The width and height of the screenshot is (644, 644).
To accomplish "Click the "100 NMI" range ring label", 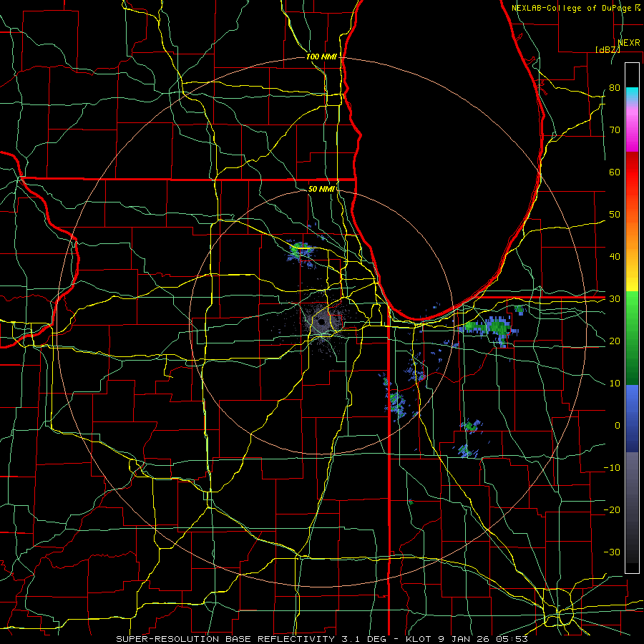I will click(x=321, y=57).
